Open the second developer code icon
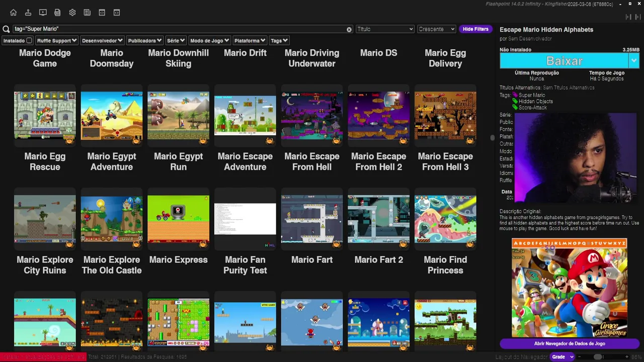Image resolution: width=644 pixels, height=362 pixels. (x=117, y=13)
